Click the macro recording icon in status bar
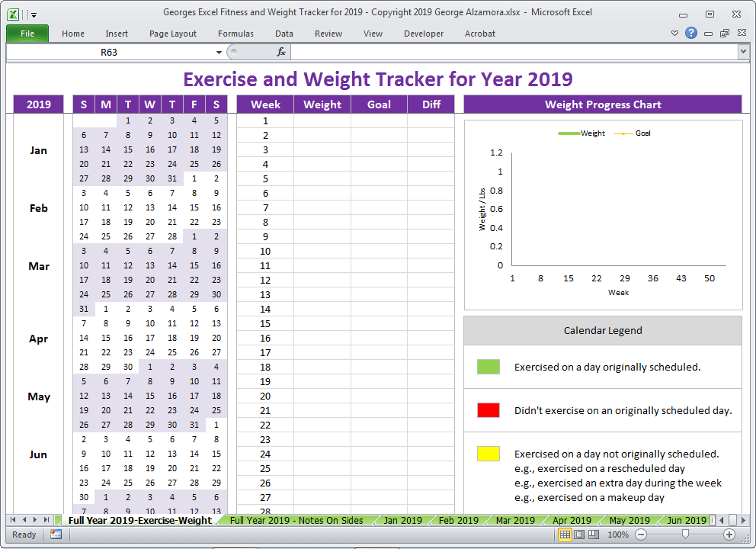Screen dimensions: 756x549 56,535
